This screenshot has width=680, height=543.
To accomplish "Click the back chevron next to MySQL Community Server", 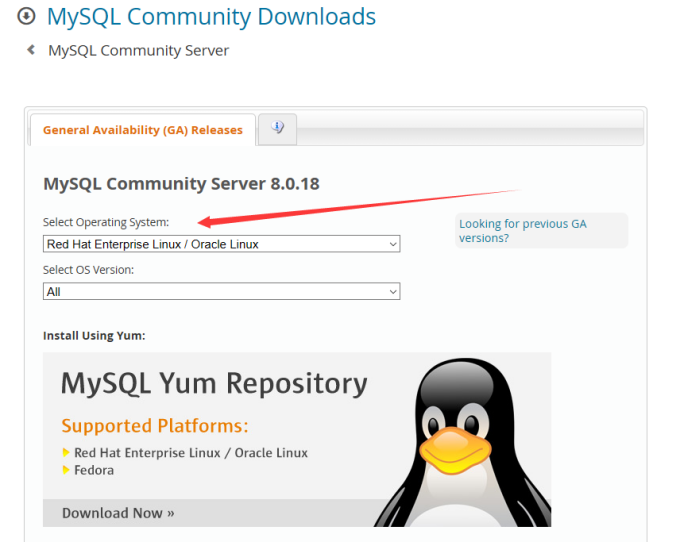I will coord(31,50).
